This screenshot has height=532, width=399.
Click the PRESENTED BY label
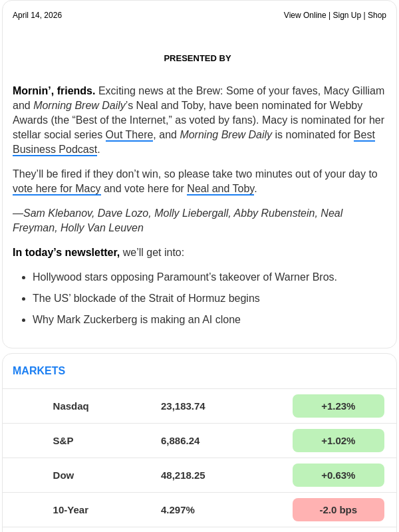point(198,59)
